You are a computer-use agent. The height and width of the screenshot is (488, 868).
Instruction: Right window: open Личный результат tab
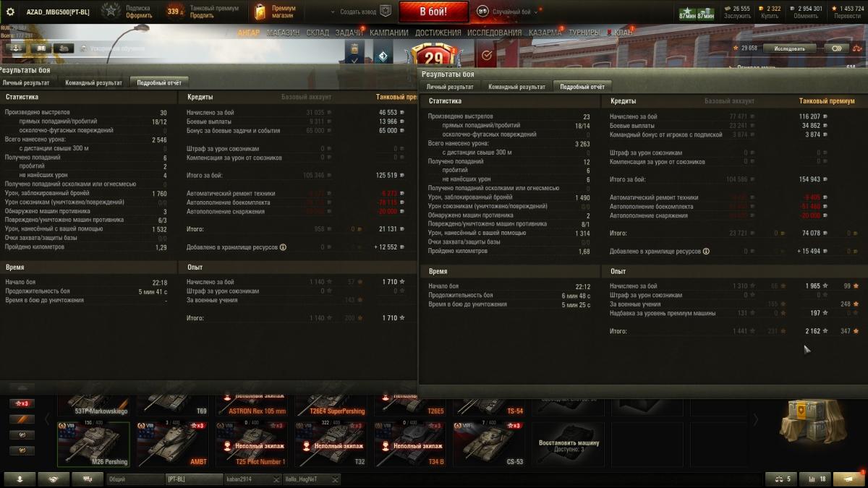tap(448, 87)
